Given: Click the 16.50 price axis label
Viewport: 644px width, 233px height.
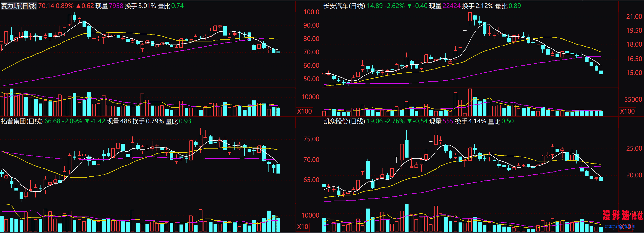Looking at the screenshot, I should (x=634, y=59).
